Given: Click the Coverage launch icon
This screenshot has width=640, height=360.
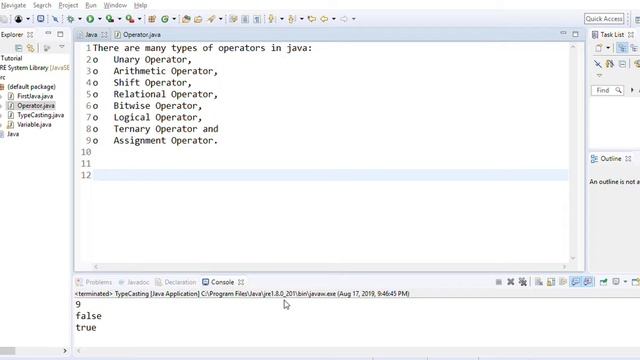Looking at the screenshot, I should (x=110, y=19).
